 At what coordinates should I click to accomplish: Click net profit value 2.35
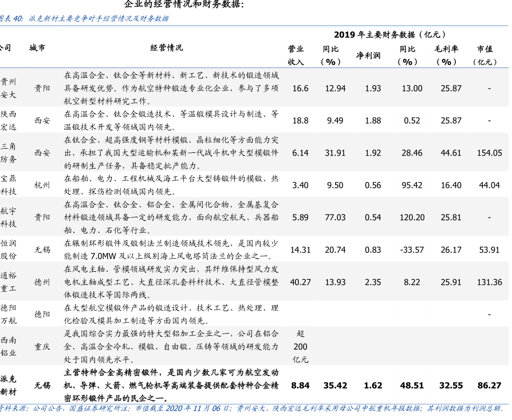click(373, 282)
